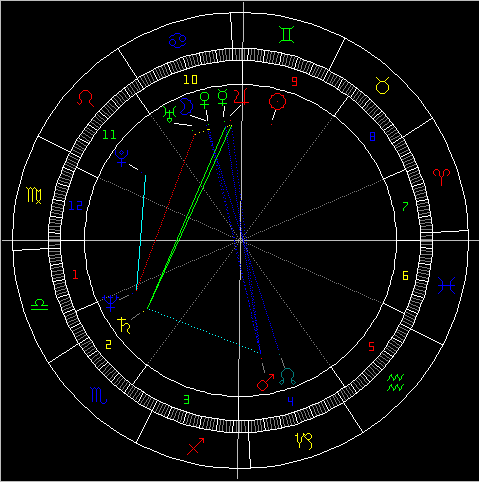Viewport: 479px width, 482px height.
Task: Click the green Venus glyph
Action: (204, 100)
